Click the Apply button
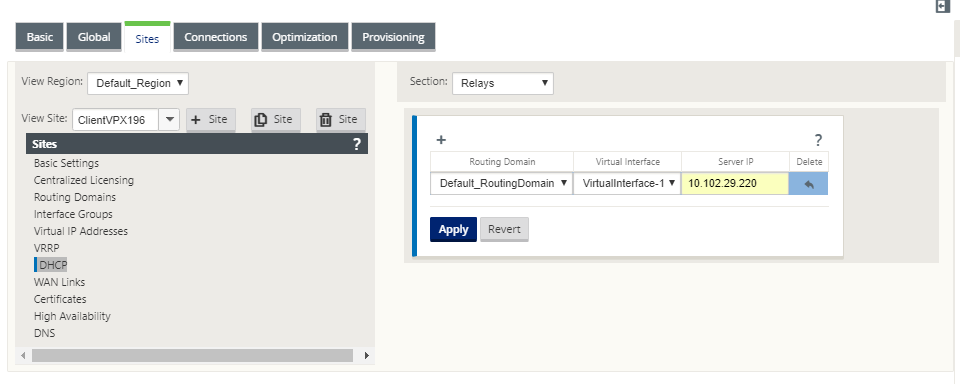960x384 pixels. pyautogui.click(x=453, y=229)
